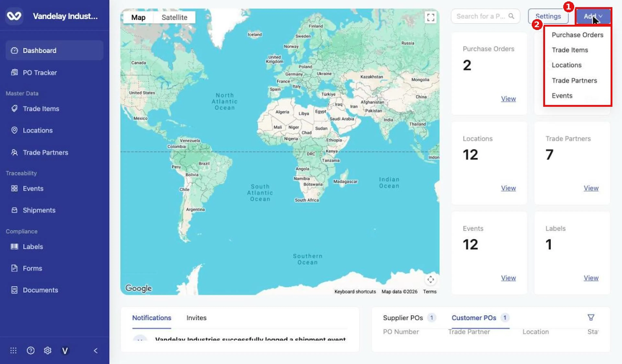View the Locations card details
This screenshot has width=622, height=364.
point(508,188)
